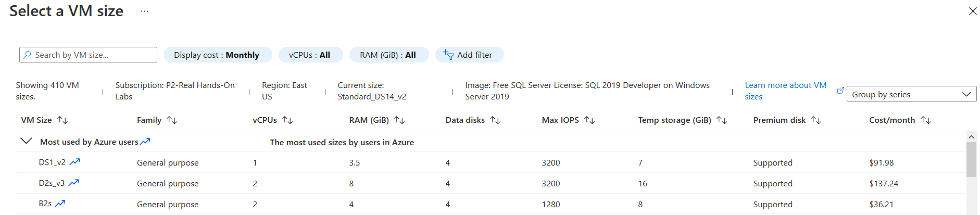This screenshot has height=215, width=980.
Task: Open RAM (GiB) All filter
Action: (x=388, y=55)
